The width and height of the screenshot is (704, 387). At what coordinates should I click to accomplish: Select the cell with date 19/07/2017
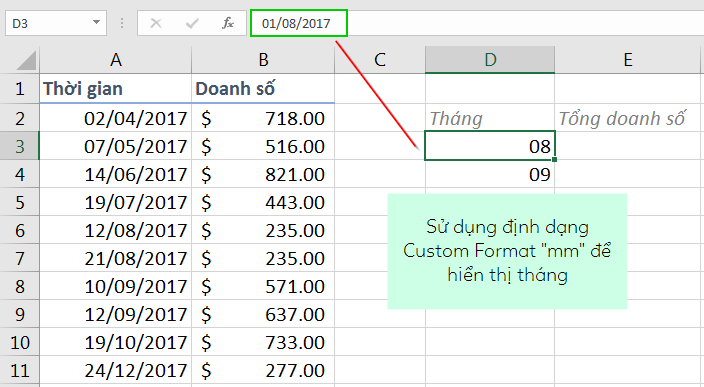pos(116,202)
